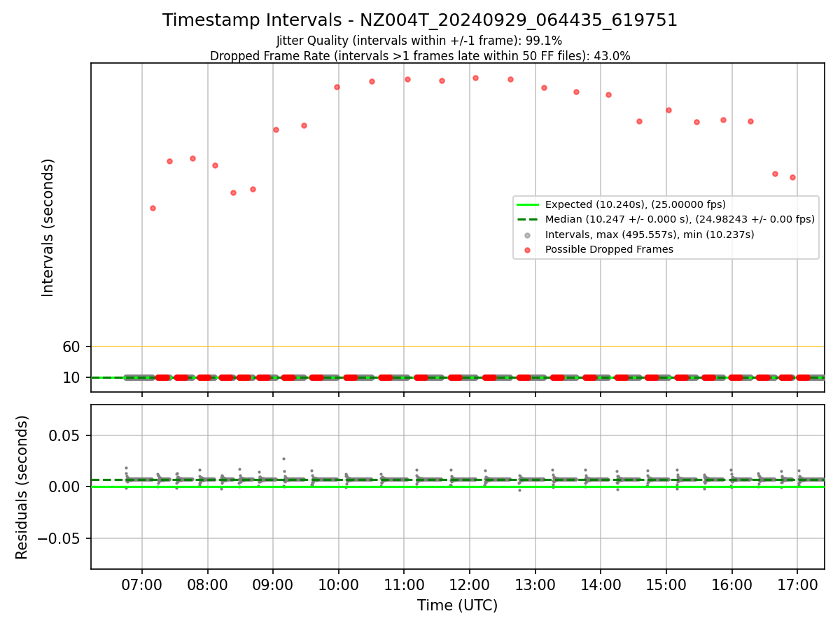Select the plot title 'Timestamp Intervals - NZ004T_20240929_064435_619751'
This screenshot has height=630, width=840.
click(420, 20)
